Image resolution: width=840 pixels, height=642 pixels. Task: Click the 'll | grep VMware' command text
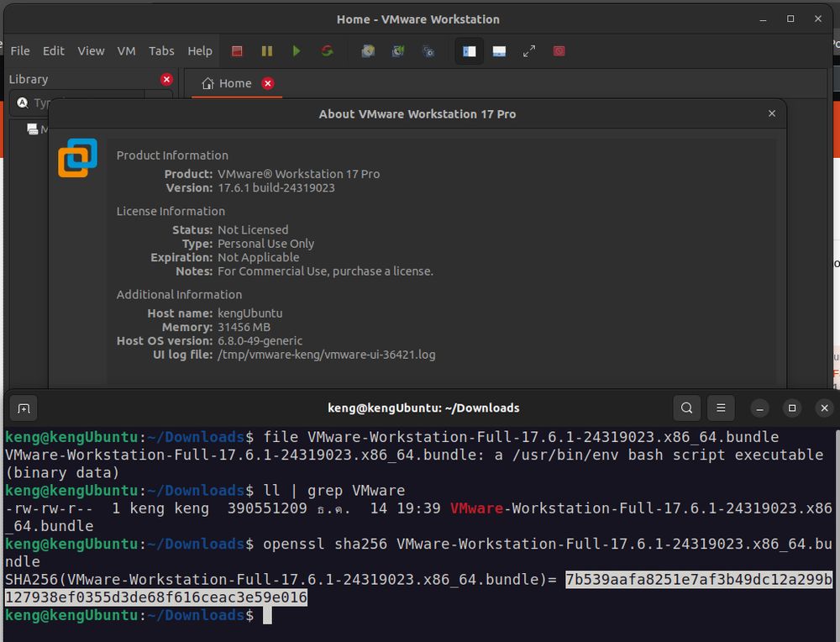coord(334,491)
